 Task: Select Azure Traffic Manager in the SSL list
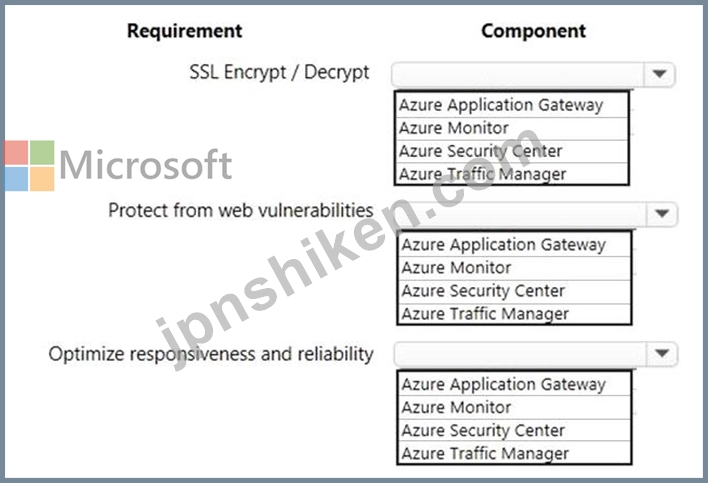coord(512,174)
